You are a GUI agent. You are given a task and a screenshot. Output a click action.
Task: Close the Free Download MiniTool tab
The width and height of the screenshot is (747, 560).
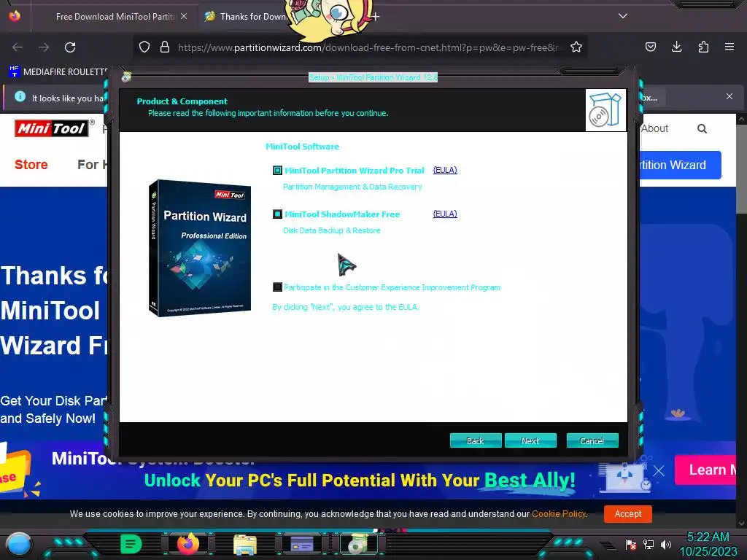point(184,16)
